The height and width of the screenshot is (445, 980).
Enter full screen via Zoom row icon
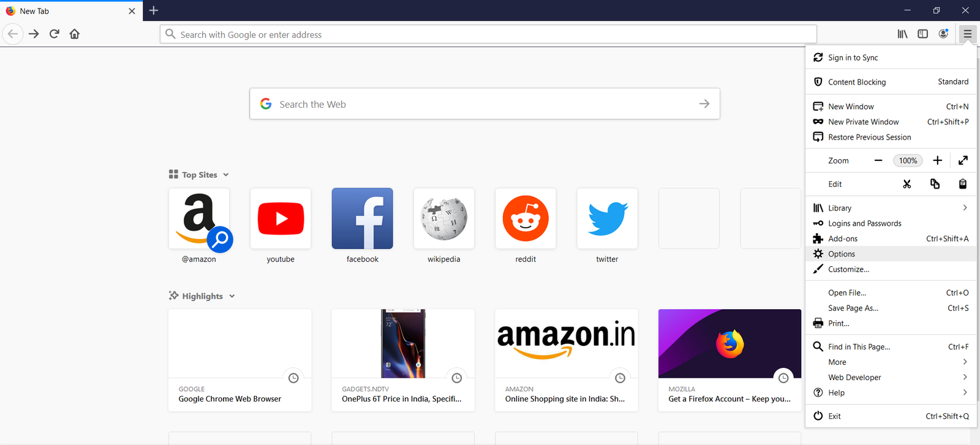[x=963, y=160]
